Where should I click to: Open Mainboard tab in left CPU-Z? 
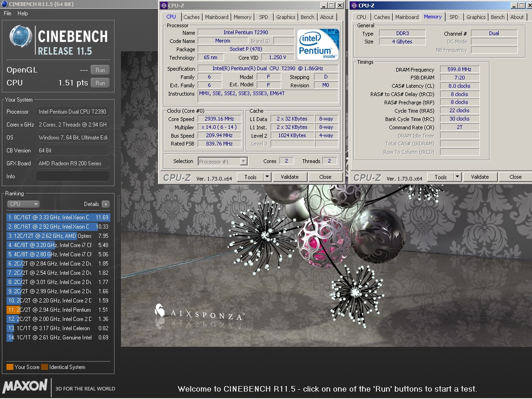(217, 17)
